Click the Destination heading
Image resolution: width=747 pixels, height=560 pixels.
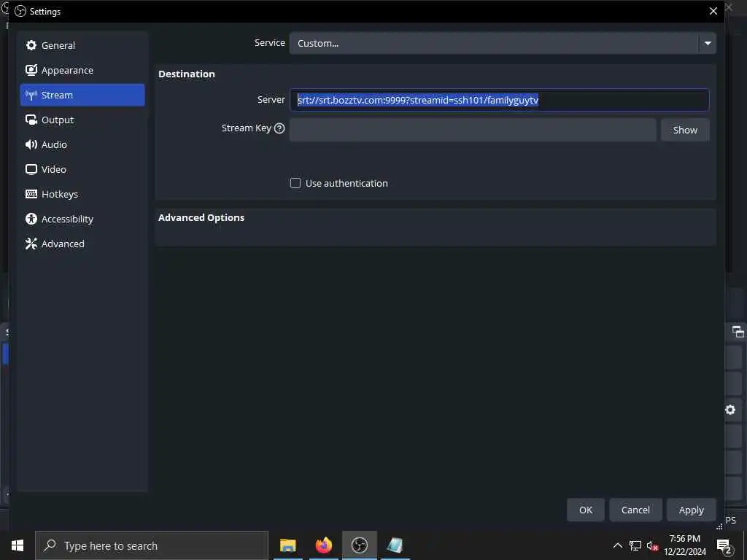click(x=186, y=74)
